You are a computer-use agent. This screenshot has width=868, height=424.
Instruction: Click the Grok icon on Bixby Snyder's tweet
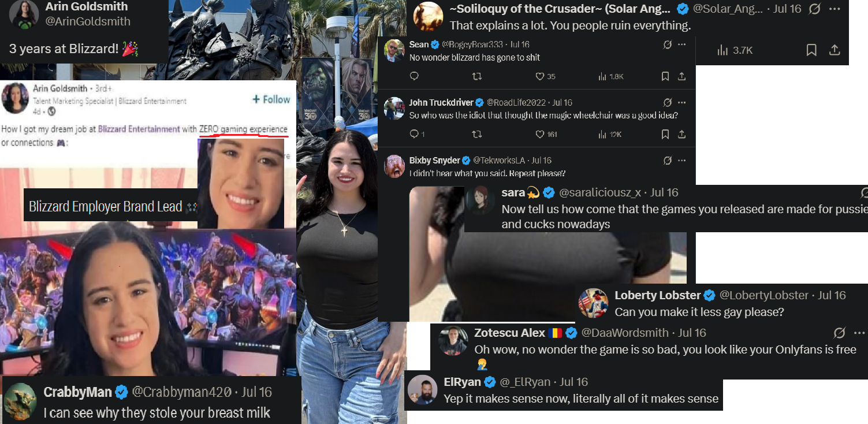point(668,160)
